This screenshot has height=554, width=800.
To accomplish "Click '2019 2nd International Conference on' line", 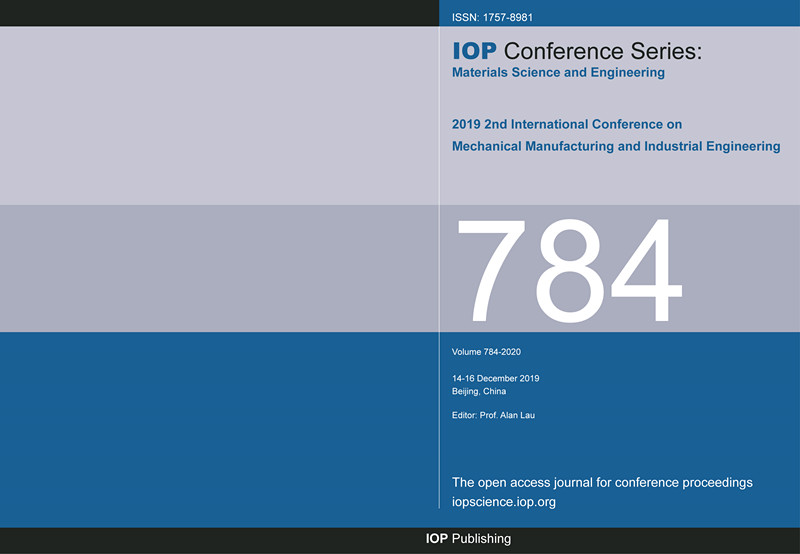I will 567,124.
